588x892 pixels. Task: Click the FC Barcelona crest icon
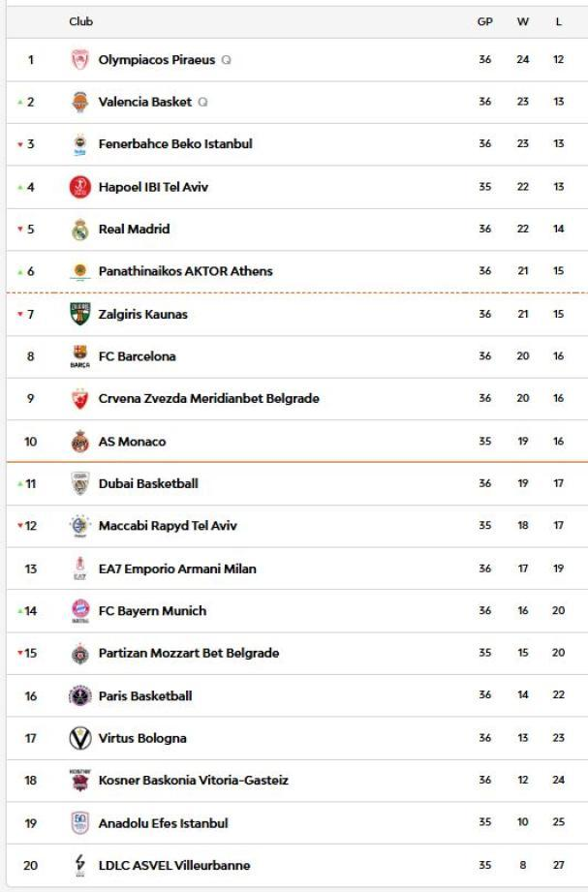(79, 356)
